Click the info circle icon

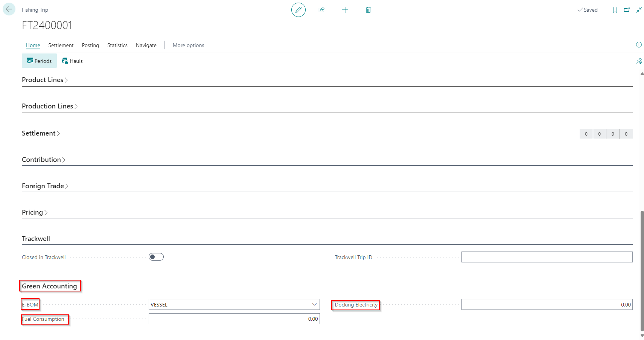(639, 45)
